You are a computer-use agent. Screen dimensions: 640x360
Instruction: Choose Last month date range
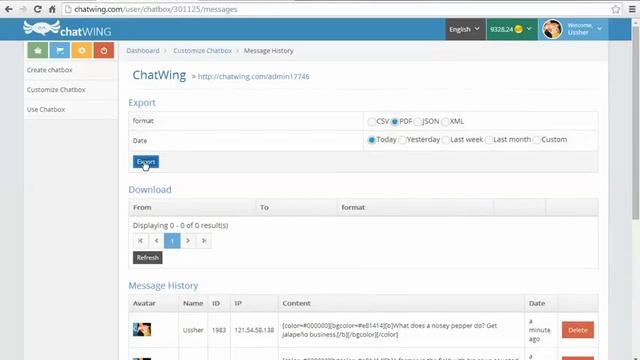click(x=489, y=140)
